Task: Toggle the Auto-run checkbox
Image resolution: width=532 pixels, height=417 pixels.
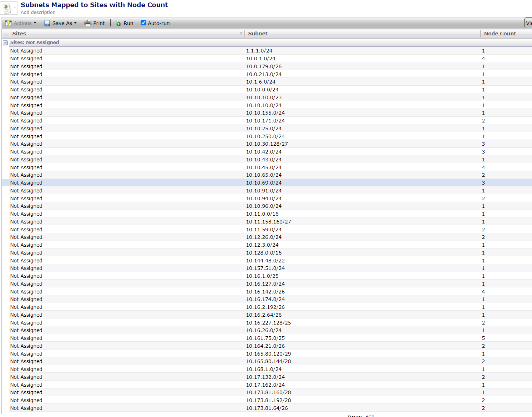Action: (143, 23)
